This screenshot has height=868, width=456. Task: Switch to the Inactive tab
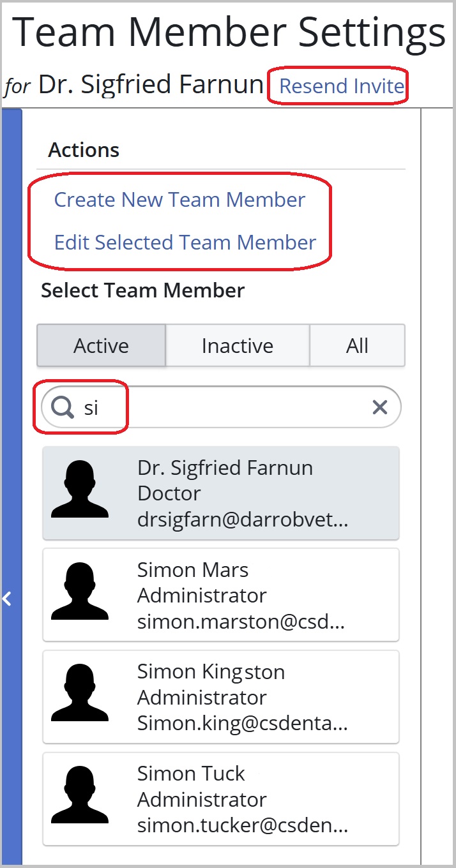[x=237, y=345]
